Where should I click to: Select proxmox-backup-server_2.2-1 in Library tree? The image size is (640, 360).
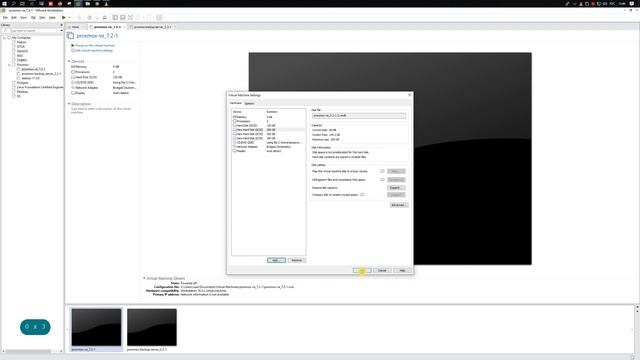(x=41, y=74)
